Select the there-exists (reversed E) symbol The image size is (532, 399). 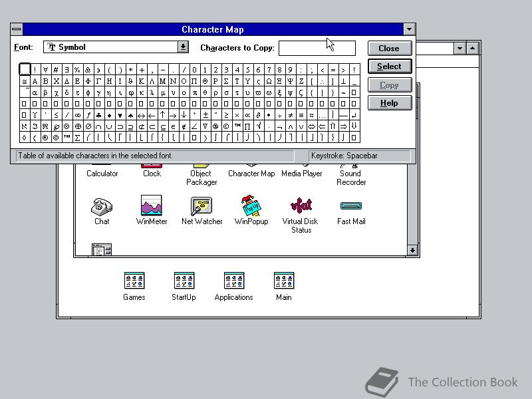click(67, 70)
